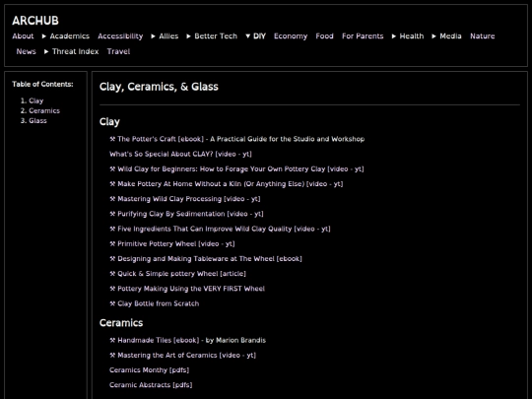Open the For Parents section
This screenshot has height=399, width=532.
coord(363,36)
